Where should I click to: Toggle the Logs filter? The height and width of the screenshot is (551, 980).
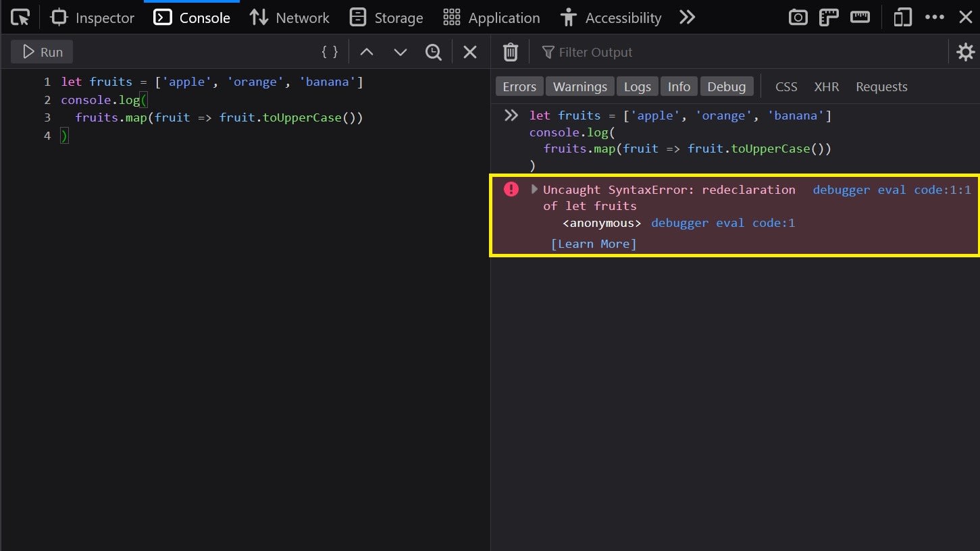[637, 86]
